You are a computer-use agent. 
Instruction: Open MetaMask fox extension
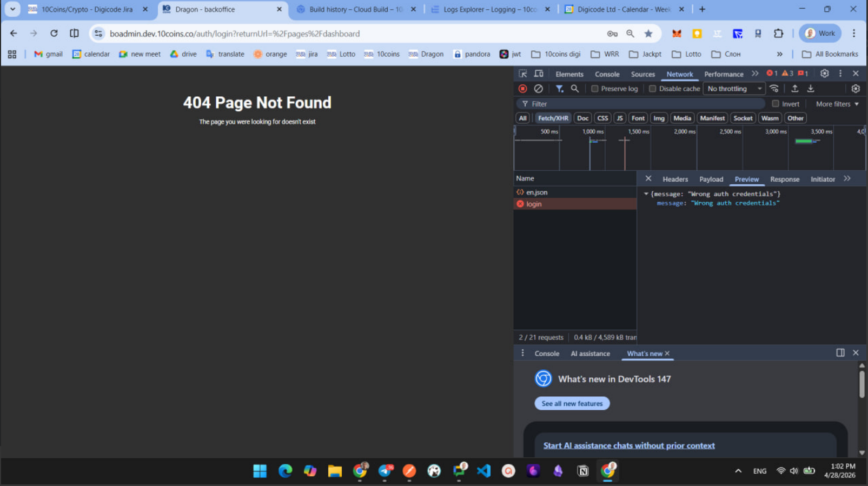[677, 34]
